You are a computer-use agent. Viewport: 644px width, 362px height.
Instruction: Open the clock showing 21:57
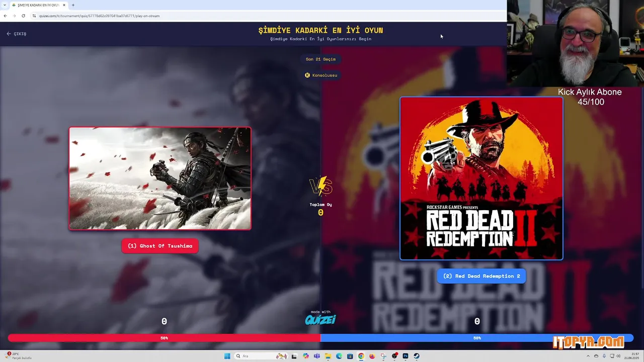[631, 356]
